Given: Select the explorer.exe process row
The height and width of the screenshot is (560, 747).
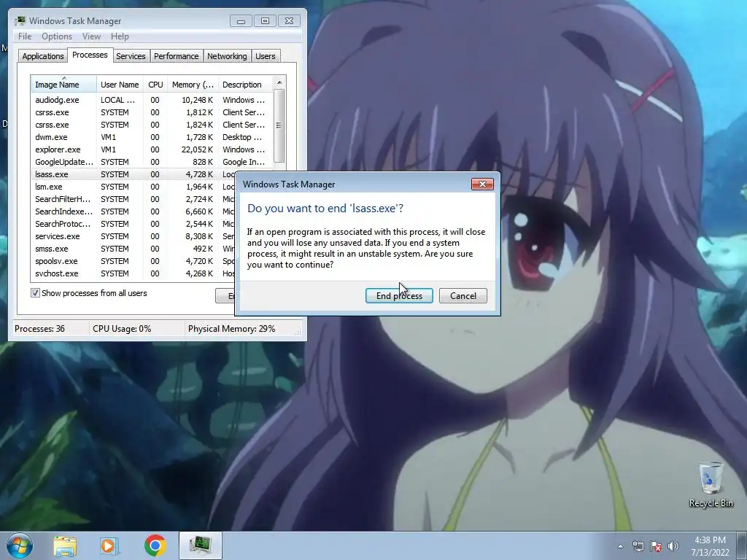Looking at the screenshot, I should click(152, 149).
